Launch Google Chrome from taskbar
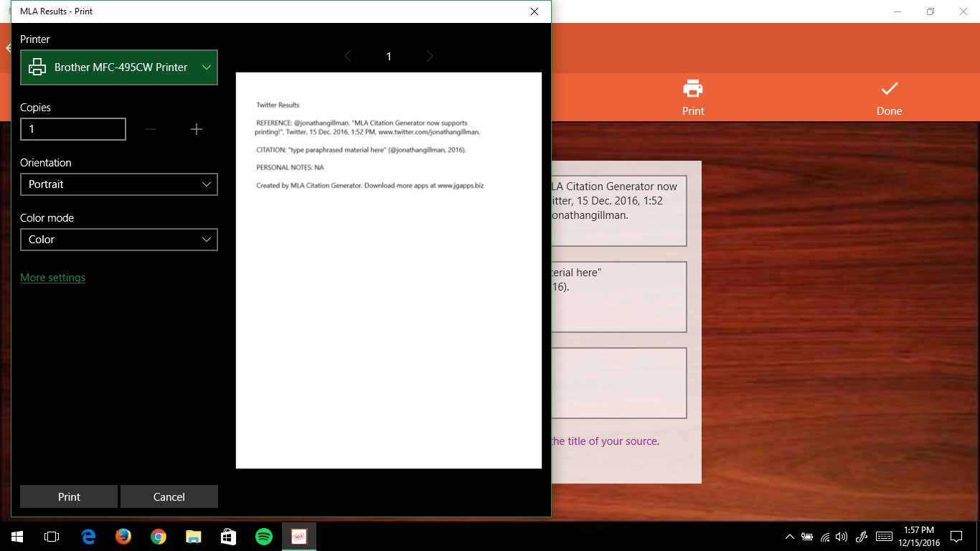Screen dimensions: 980x551 coord(159,537)
